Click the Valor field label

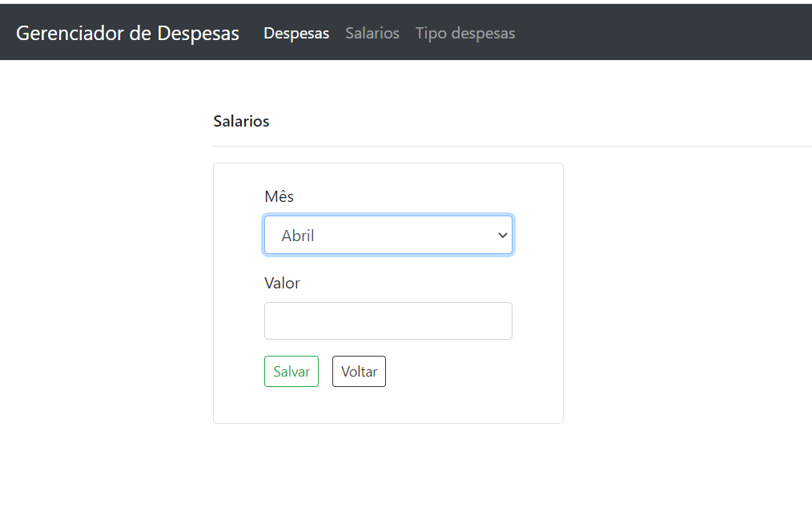pos(282,283)
